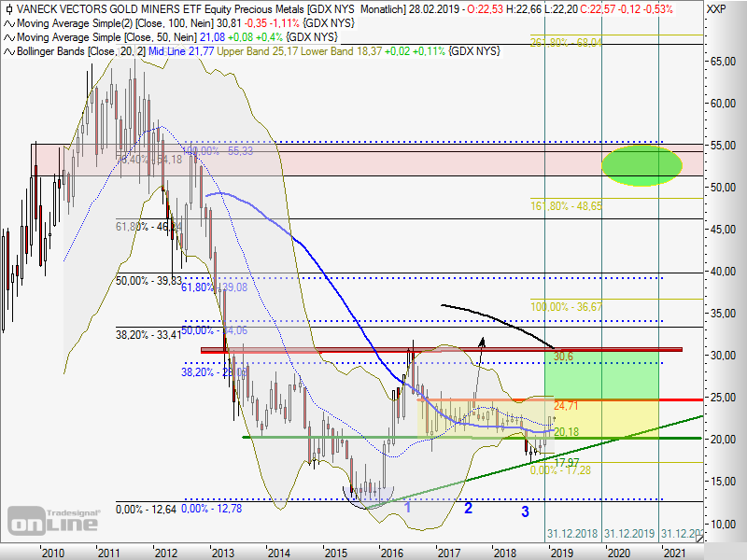Click the XXP label at top right

[716, 9]
